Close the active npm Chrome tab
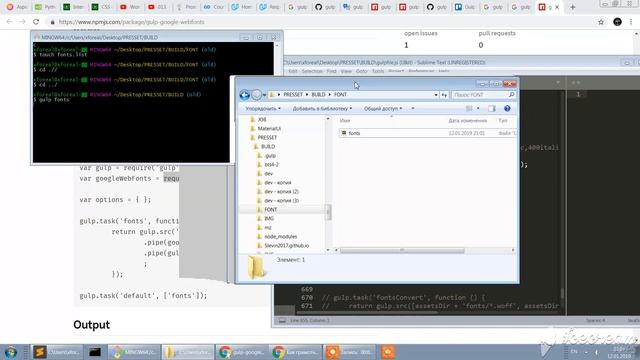Screen dimensions: 640x360 click(x=557, y=7)
